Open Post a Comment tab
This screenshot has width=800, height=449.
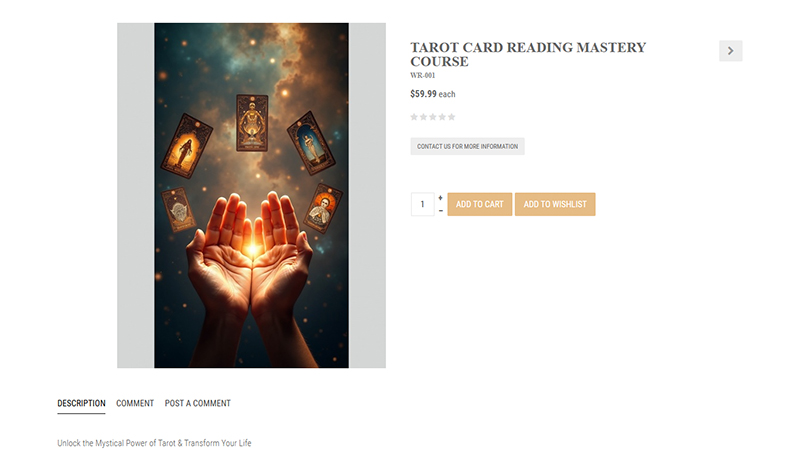(x=197, y=403)
